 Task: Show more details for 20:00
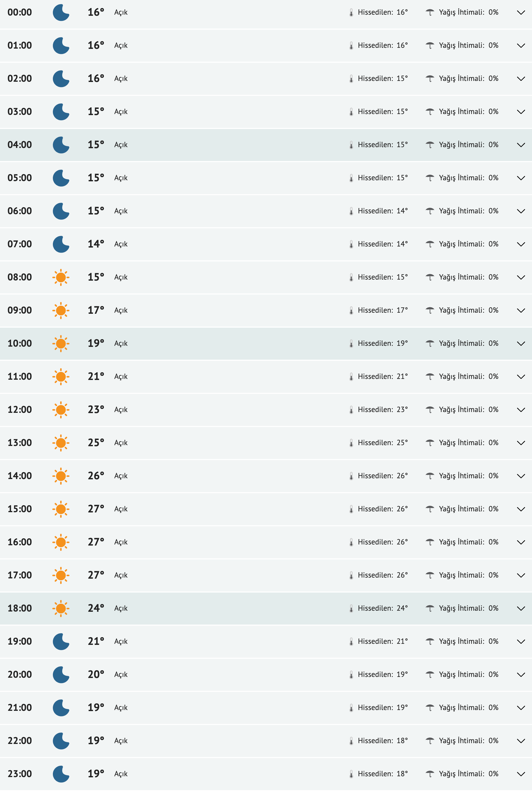click(521, 675)
